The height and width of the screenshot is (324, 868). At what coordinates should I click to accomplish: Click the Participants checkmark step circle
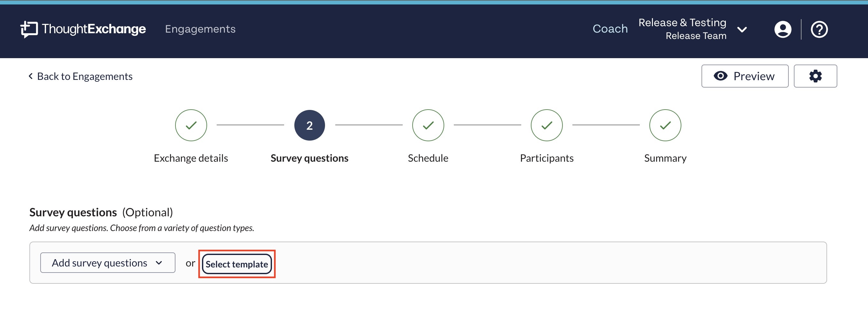coord(546,125)
